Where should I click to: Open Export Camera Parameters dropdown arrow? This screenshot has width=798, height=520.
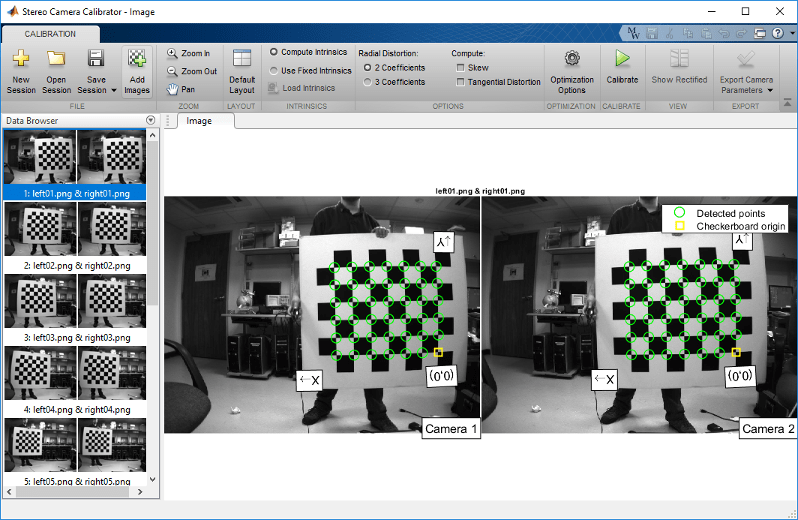(770, 91)
